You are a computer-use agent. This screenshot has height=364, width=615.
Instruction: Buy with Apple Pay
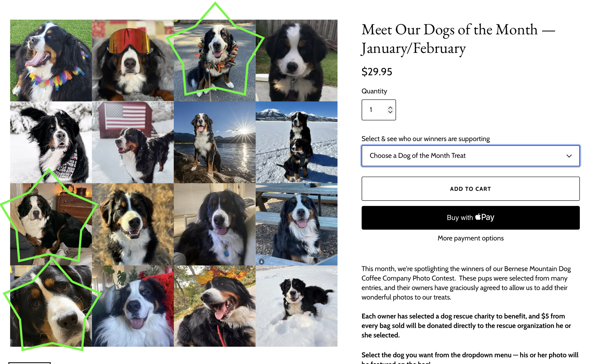pyautogui.click(x=470, y=218)
